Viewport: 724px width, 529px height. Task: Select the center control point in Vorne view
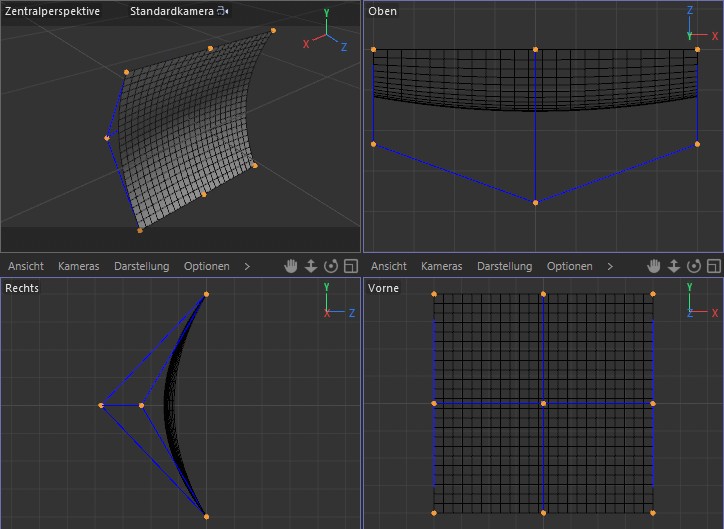tap(543, 403)
